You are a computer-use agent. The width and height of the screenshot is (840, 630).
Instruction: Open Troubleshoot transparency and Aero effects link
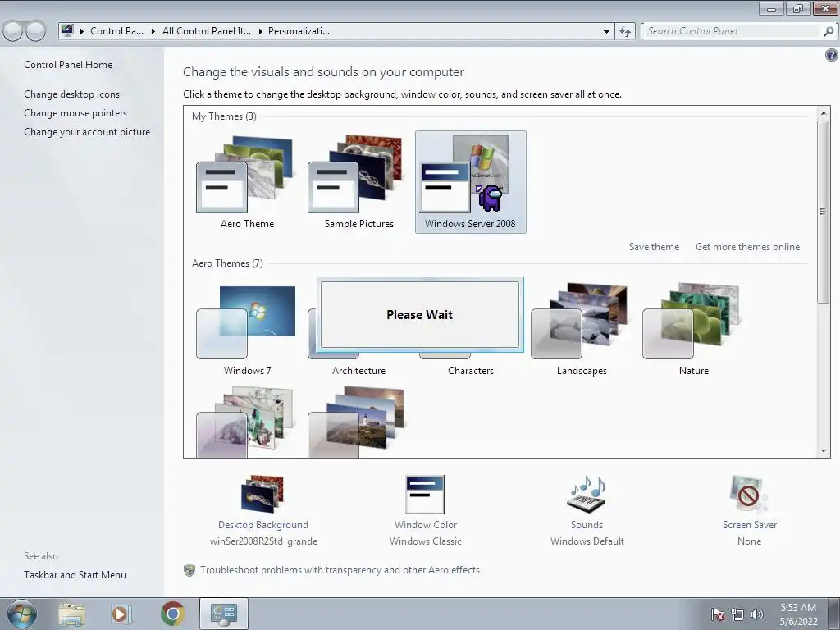tap(340, 570)
